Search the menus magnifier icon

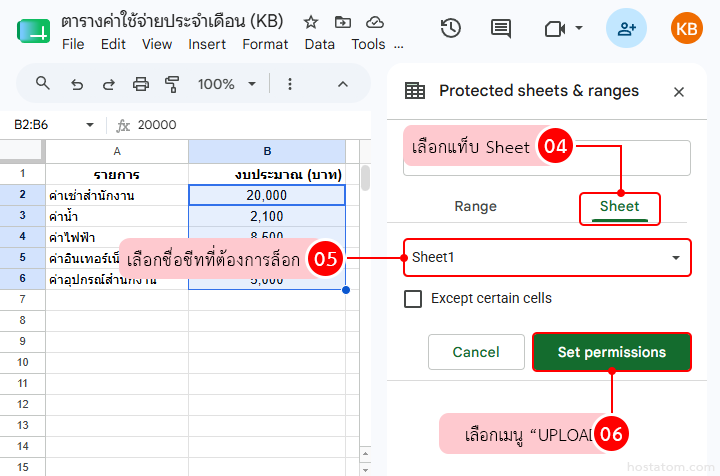point(43,84)
